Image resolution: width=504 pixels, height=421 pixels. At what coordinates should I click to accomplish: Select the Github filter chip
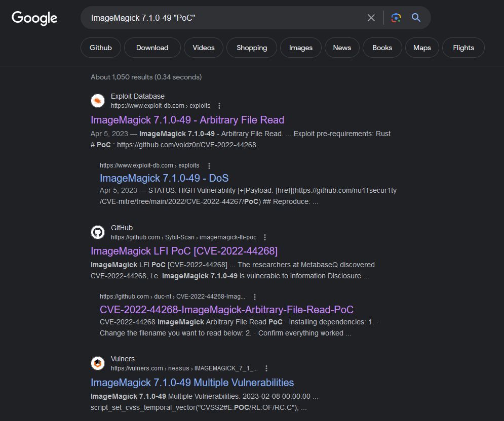point(101,48)
